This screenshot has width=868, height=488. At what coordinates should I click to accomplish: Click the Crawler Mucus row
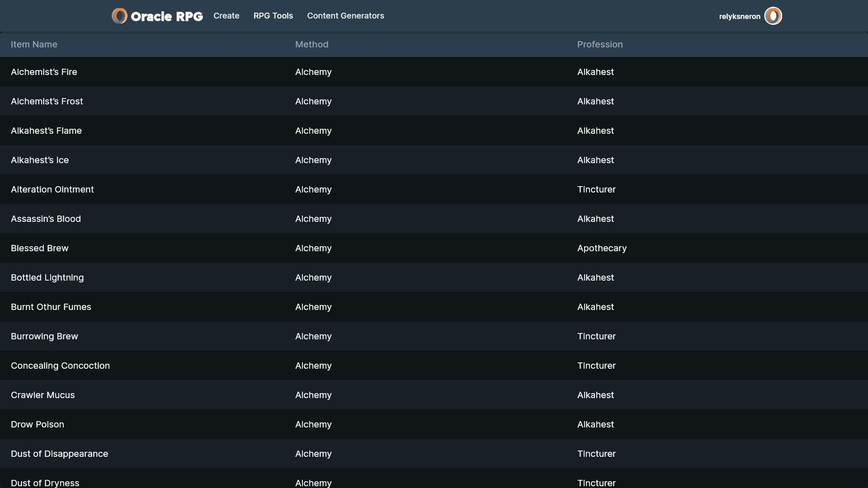tap(43, 395)
